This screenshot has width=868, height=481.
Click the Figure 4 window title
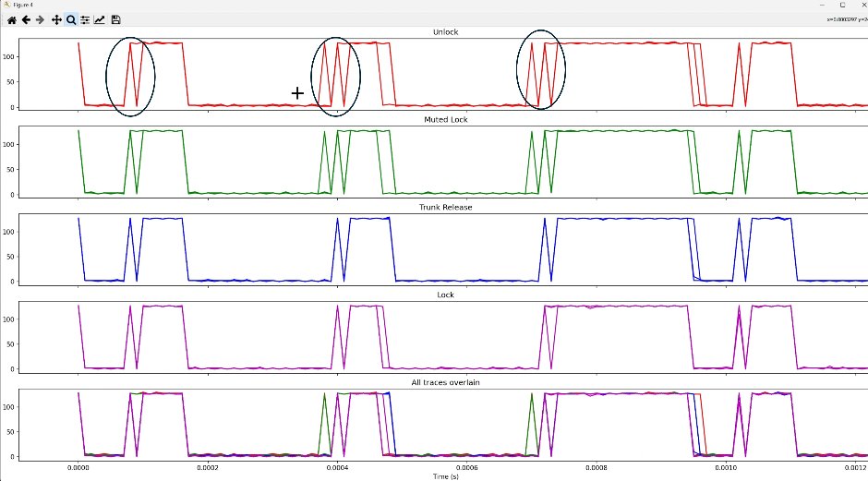pyautogui.click(x=23, y=5)
